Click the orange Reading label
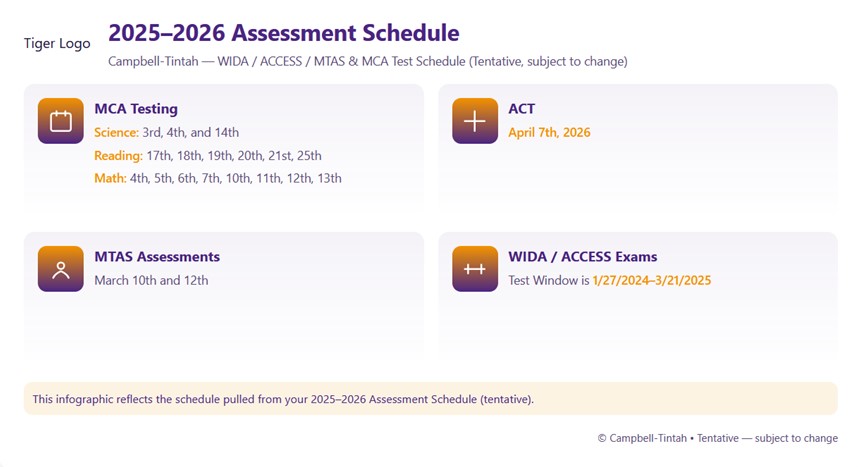 (x=118, y=155)
